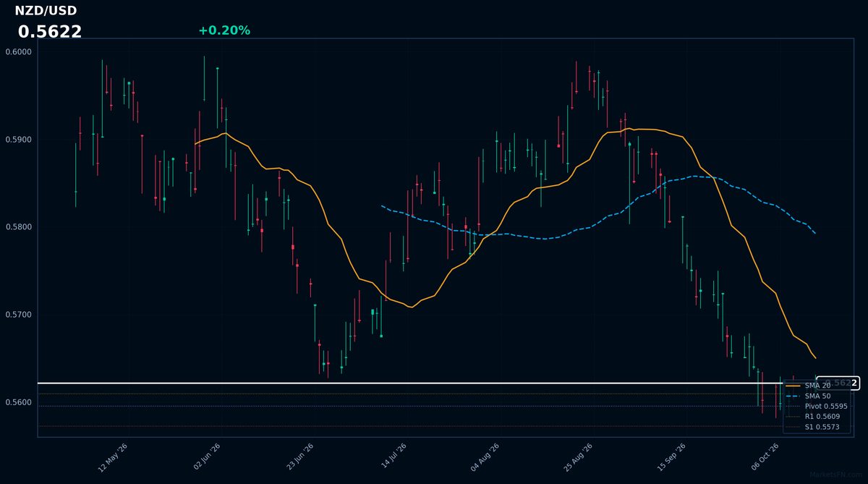The height and width of the screenshot is (484, 868).
Task: Click the 25 Aug '26 date label
Action: pos(578,458)
